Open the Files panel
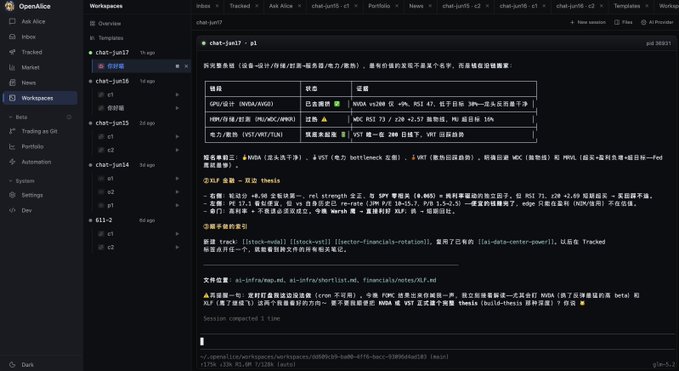 click(624, 22)
